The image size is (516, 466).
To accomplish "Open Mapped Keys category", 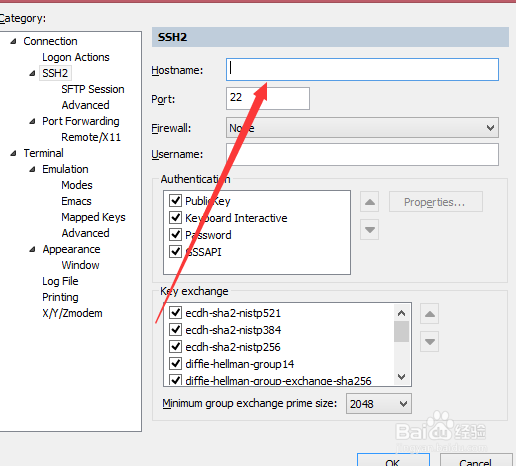I will 93,217.
